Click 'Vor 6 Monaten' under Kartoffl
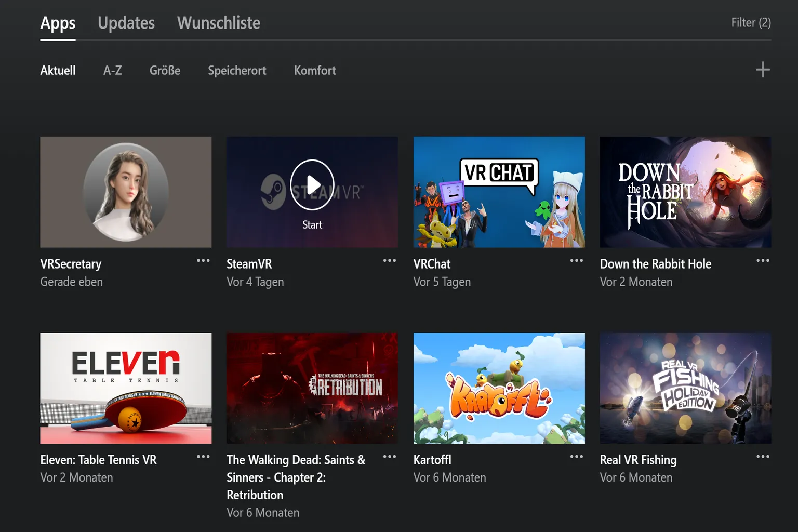The height and width of the screenshot is (532, 798). click(450, 477)
